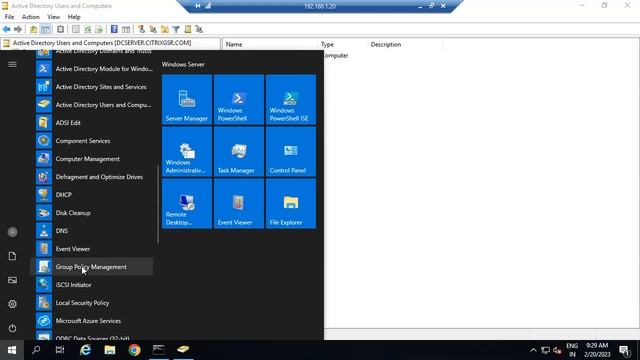Click the Filter funnel toolbar icon
The width and height of the screenshot is (640, 360).
pos(176,29)
